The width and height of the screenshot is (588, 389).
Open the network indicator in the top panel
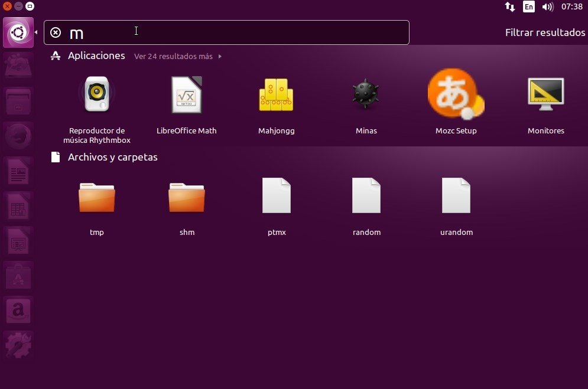(x=510, y=6)
